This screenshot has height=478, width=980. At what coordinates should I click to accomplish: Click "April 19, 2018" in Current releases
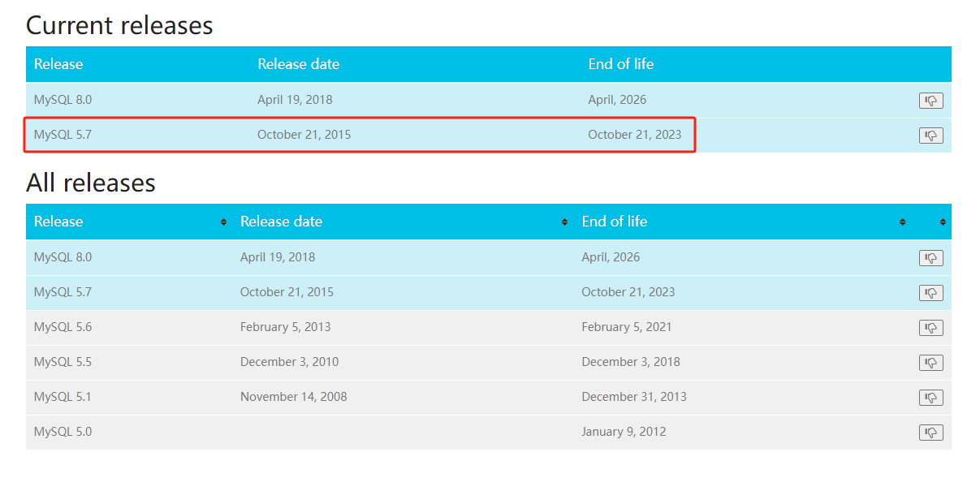coord(295,100)
